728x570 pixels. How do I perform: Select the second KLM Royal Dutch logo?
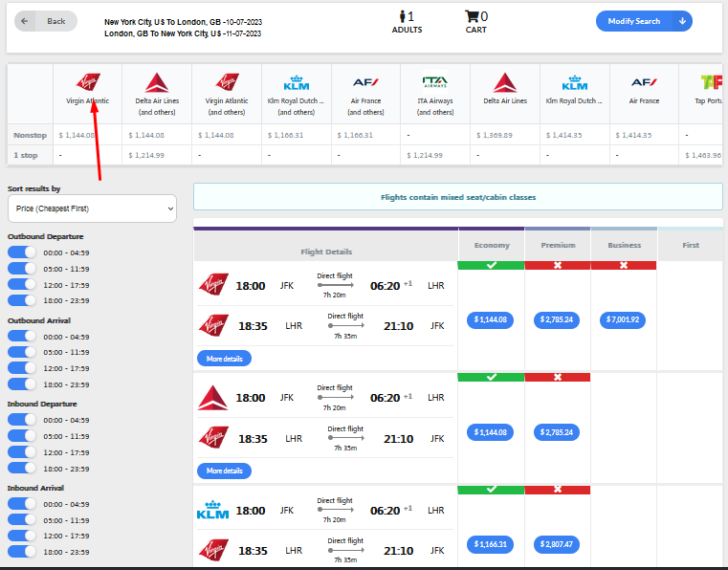tap(575, 82)
